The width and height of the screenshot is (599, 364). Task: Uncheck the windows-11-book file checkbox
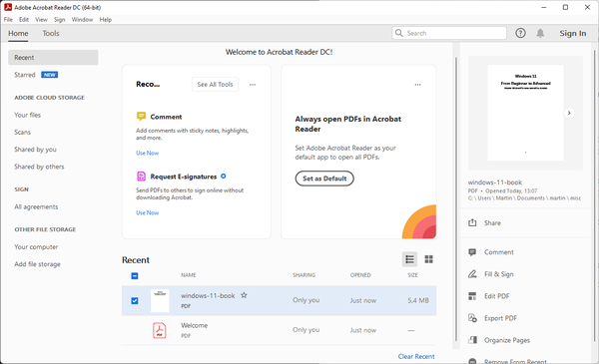[x=135, y=300]
